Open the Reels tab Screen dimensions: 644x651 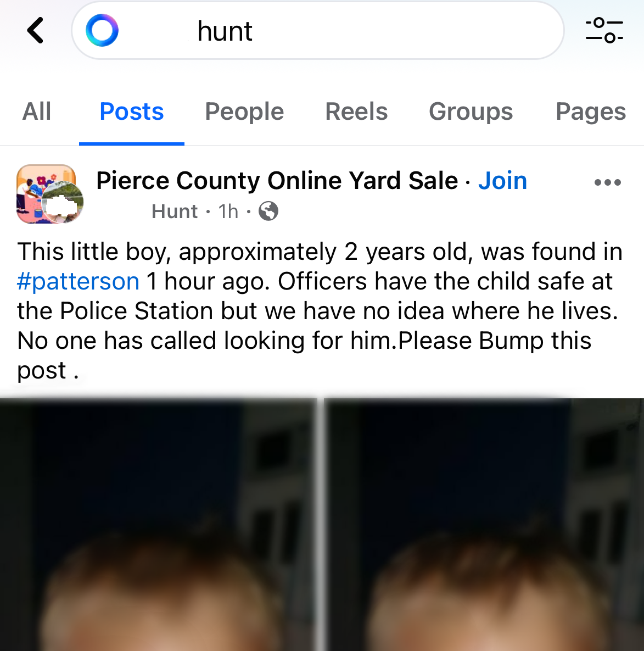(x=356, y=112)
